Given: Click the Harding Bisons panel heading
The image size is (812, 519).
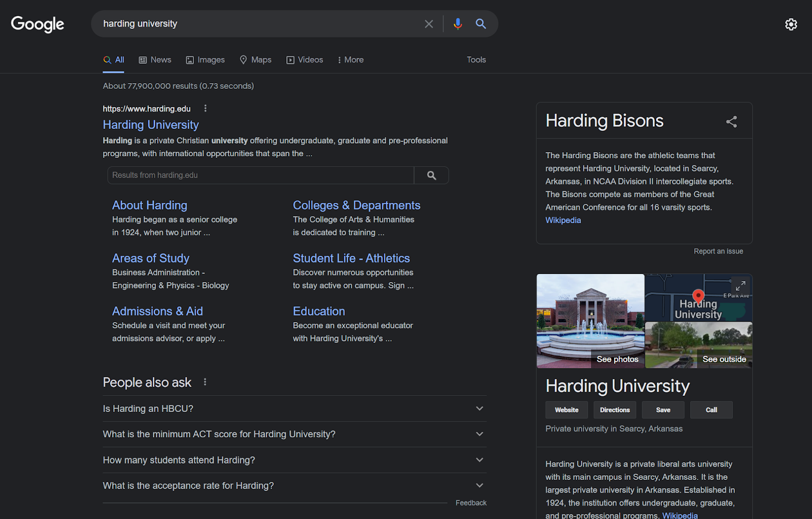Looking at the screenshot, I should [604, 121].
